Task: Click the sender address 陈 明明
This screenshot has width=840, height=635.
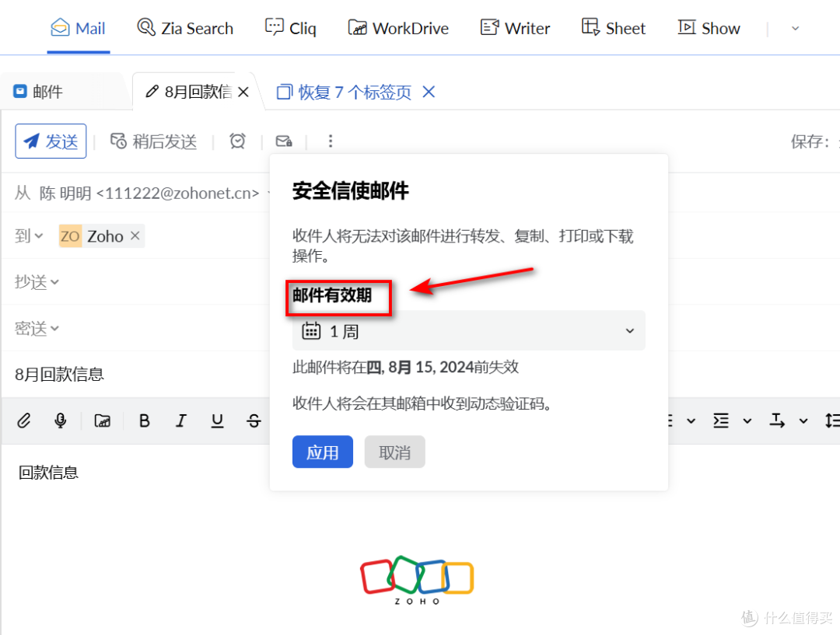Action: point(149,193)
